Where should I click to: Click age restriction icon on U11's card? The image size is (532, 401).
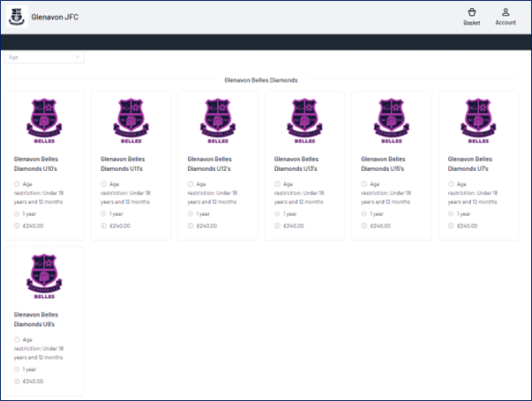103,184
